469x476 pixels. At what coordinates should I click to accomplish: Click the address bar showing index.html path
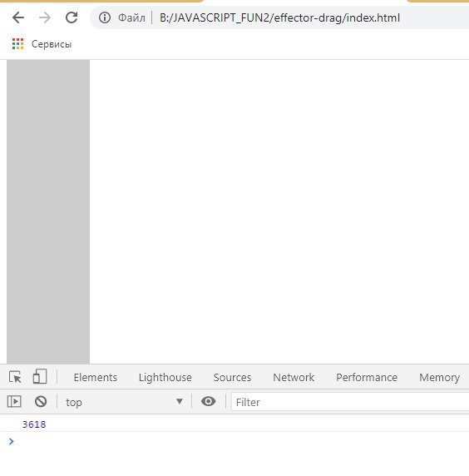coord(279,18)
